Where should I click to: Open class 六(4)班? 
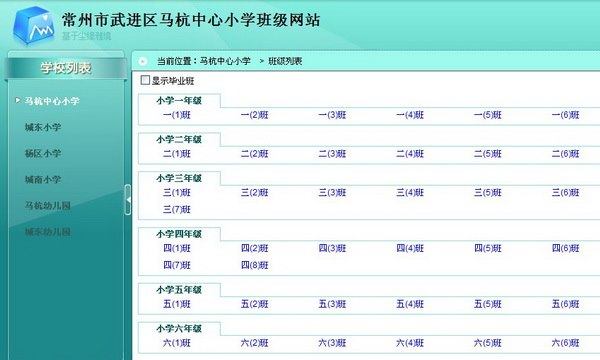(x=410, y=343)
